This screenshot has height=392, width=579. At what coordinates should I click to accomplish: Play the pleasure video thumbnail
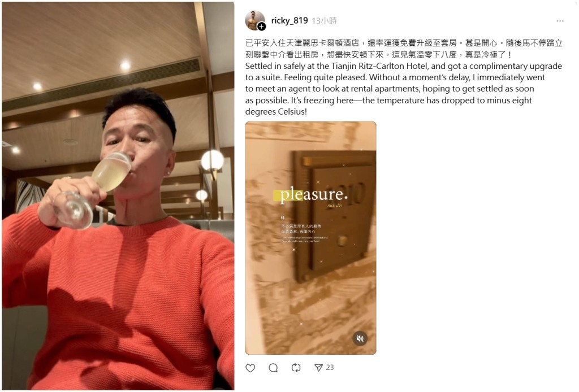pyautogui.click(x=310, y=238)
